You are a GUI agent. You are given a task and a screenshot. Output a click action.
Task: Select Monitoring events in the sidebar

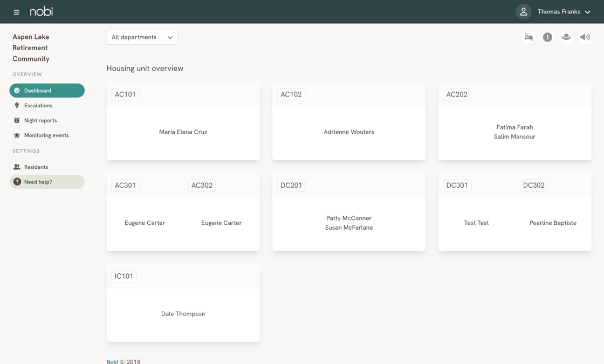(x=46, y=135)
